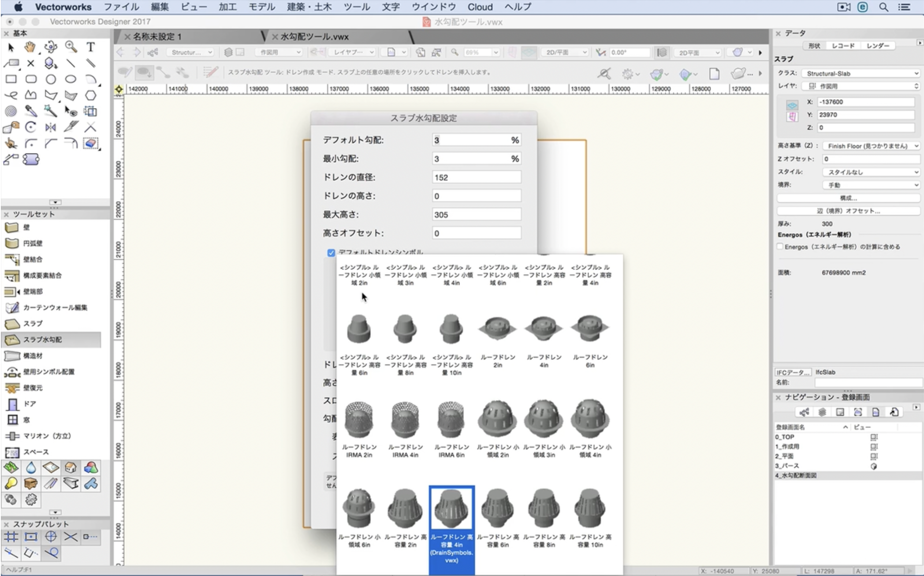Select the Rounded Rectangle tool
Image resolution: width=924 pixels, height=576 pixels.
pyautogui.click(x=31, y=79)
